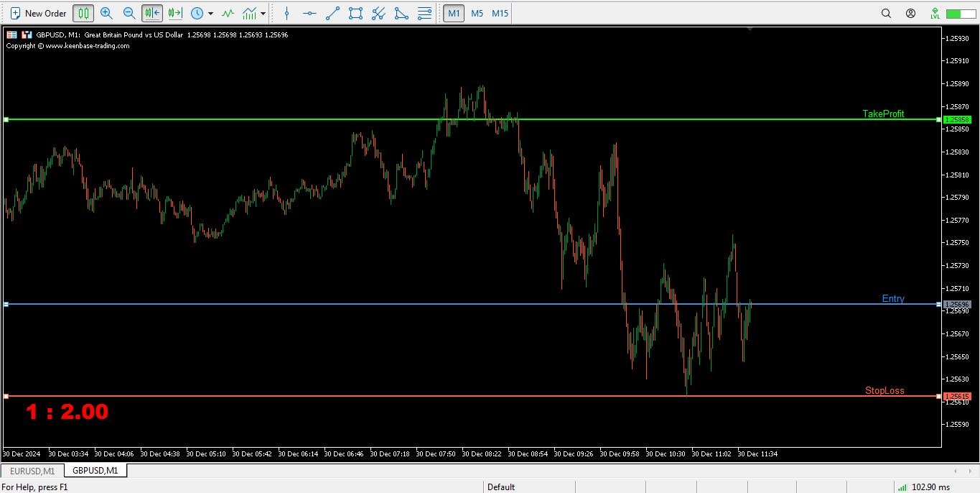Select the trendline drawing tool
This screenshot has height=493, width=980.
tap(332, 13)
